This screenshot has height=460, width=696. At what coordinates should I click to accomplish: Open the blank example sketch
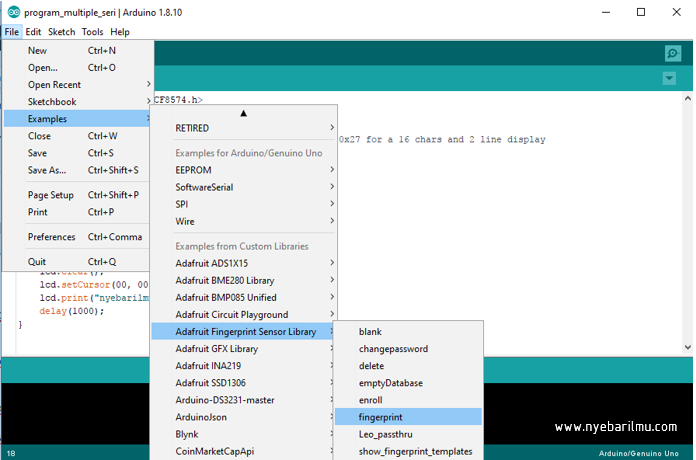point(408,332)
